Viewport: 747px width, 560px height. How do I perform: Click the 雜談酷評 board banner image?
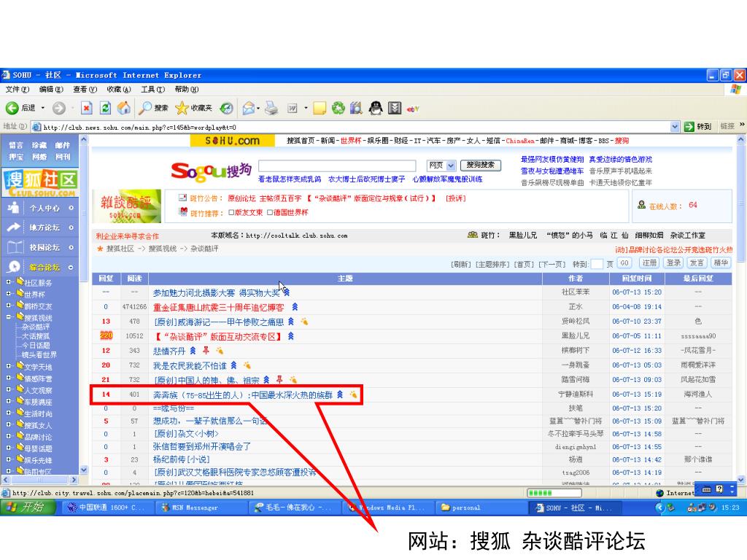(x=126, y=206)
